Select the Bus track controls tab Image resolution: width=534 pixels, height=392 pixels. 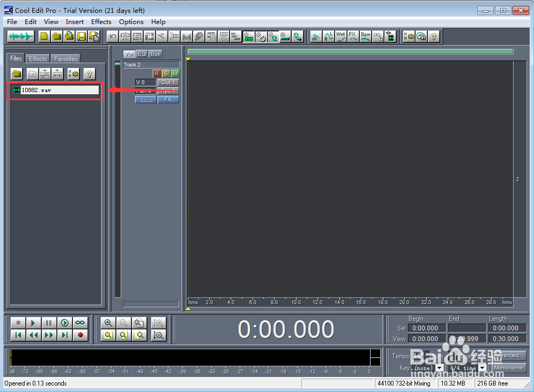coord(155,54)
